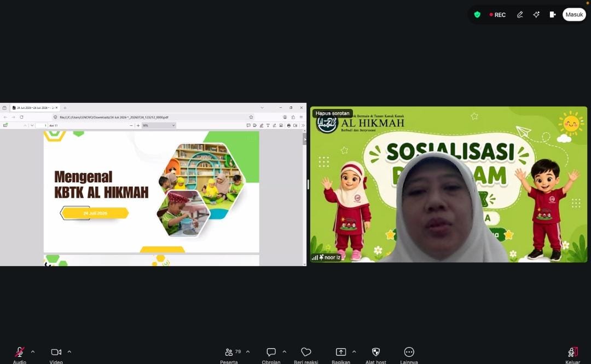Click the REC recording indicator

[497, 15]
